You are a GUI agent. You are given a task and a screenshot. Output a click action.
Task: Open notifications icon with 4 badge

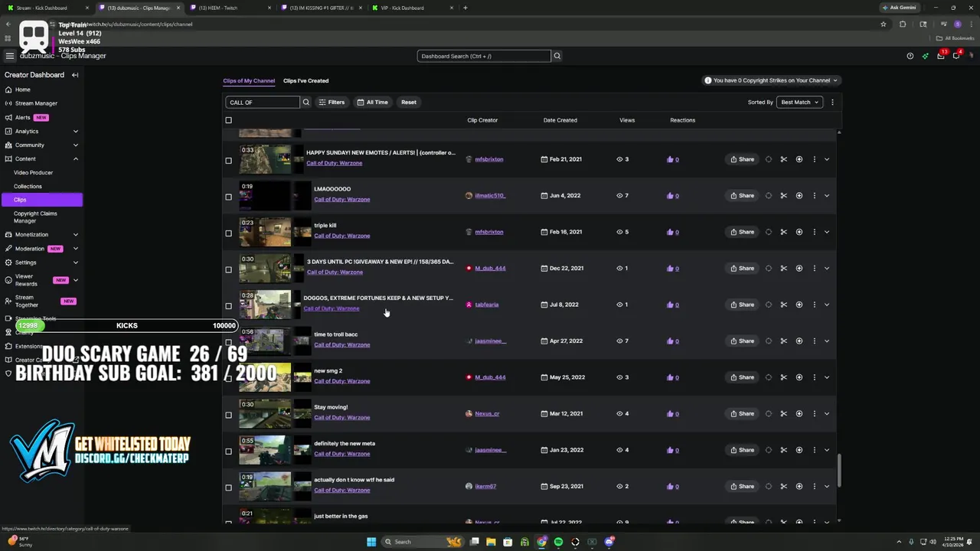pyautogui.click(x=956, y=56)
